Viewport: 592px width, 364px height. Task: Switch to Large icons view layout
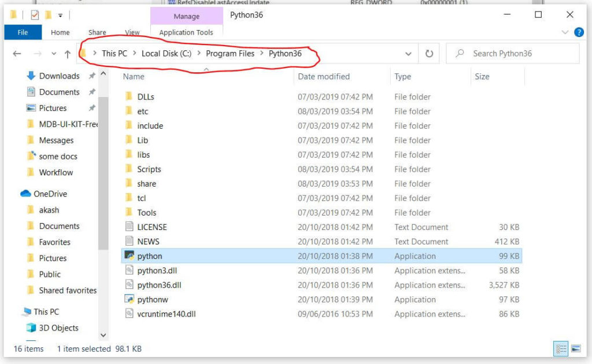pos(576,348)
